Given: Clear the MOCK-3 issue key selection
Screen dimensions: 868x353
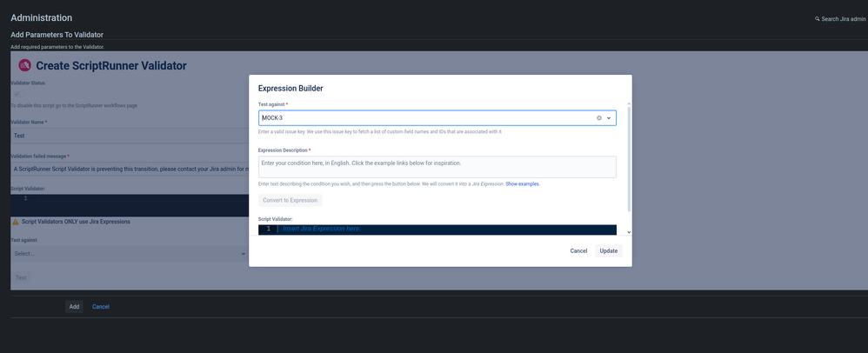Looking at the screenshot, I should pyautogui.click(x=599, y=118).
